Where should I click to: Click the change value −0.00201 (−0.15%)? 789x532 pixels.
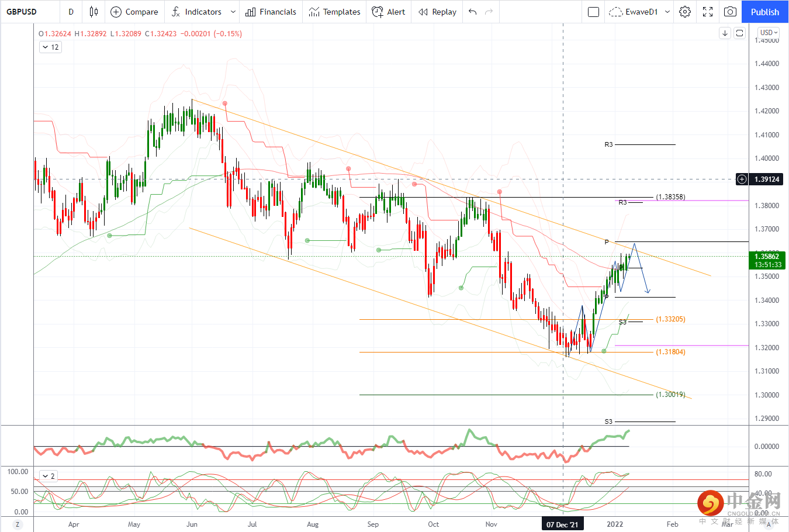(211, 34)
